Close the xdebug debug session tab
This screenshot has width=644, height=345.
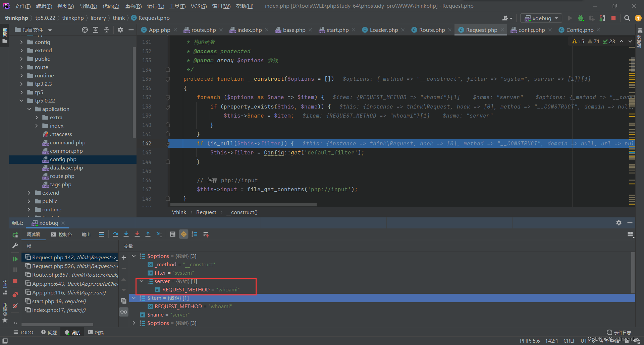click(63, 223)
